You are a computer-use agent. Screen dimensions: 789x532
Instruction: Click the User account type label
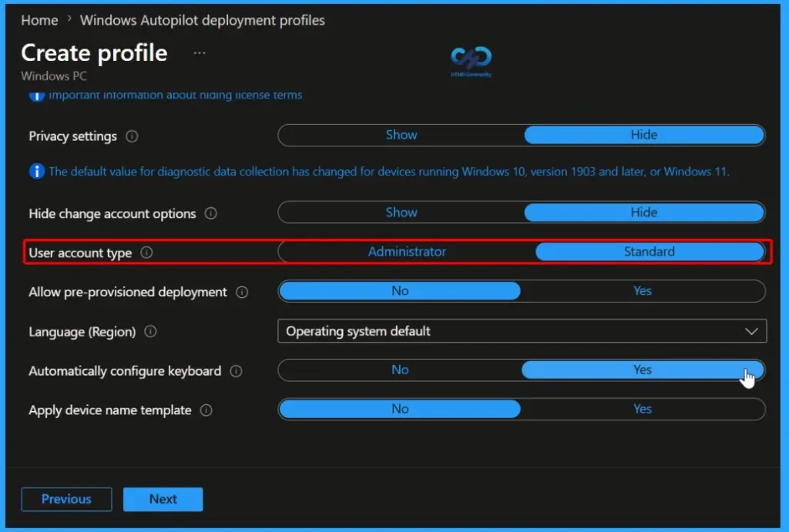coord(80,253)
